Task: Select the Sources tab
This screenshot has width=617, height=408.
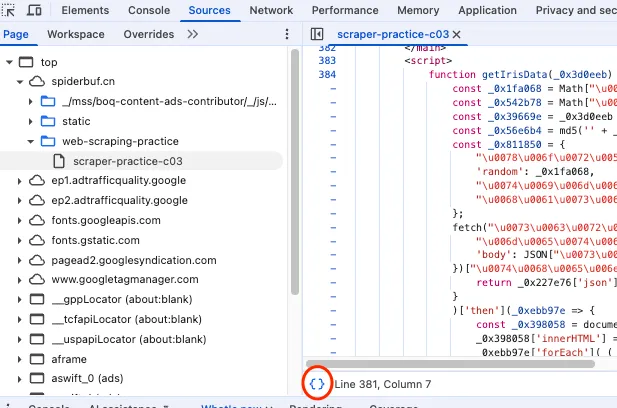Action: [209, 10]
